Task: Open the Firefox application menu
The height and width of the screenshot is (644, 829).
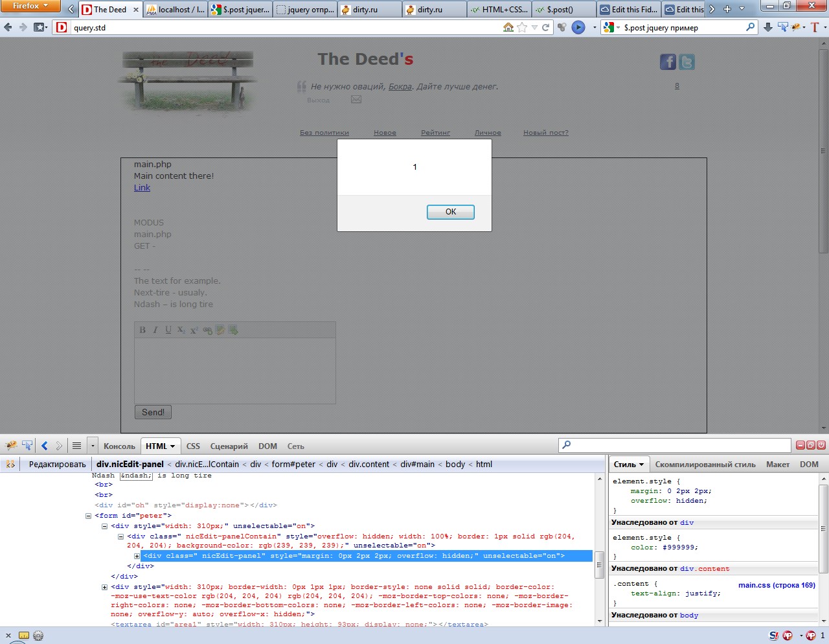Action: pyautogui.click(x=30, y=6)
